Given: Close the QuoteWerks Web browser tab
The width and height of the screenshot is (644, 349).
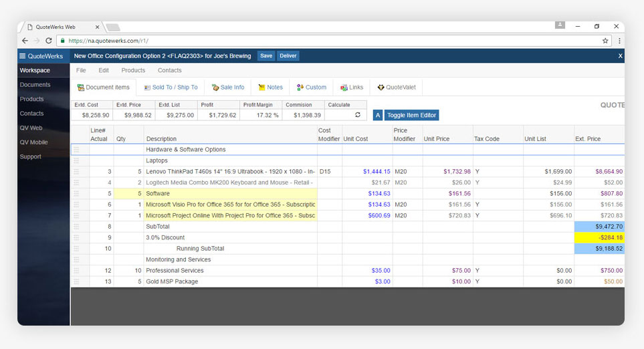Looking at the screenshot, I should tap(98, 27).
